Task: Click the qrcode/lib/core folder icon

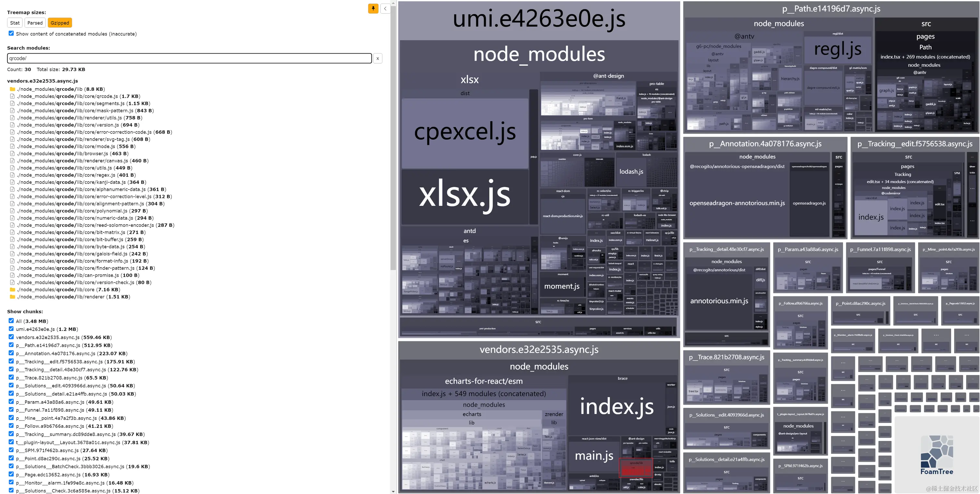Action: 12,290
